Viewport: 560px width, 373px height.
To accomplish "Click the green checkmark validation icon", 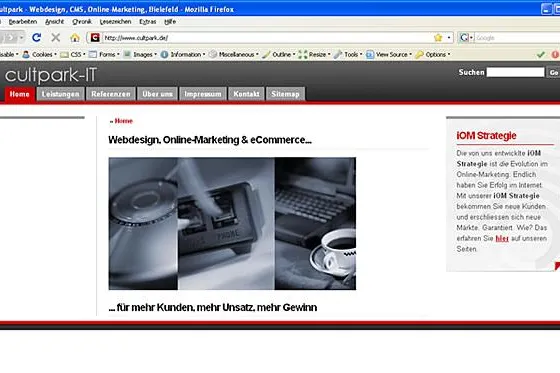I will point(541,54).
